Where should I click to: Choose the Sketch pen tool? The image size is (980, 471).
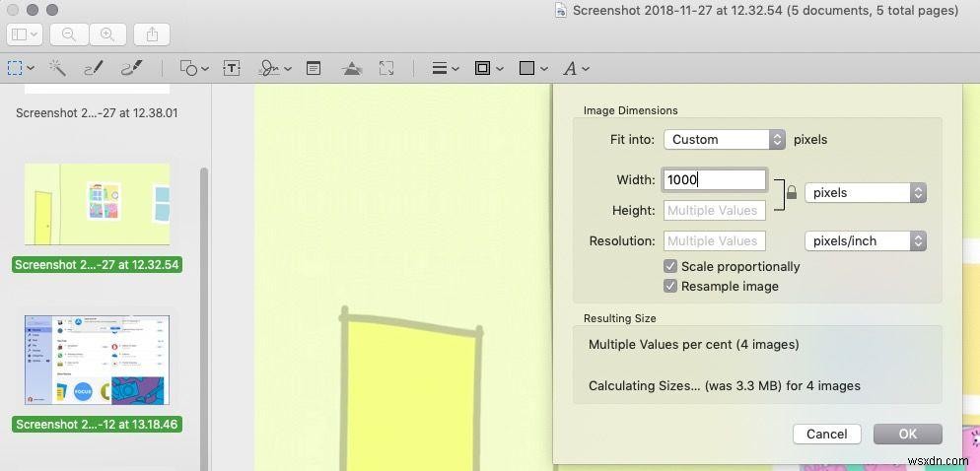[x=94, y=68]
